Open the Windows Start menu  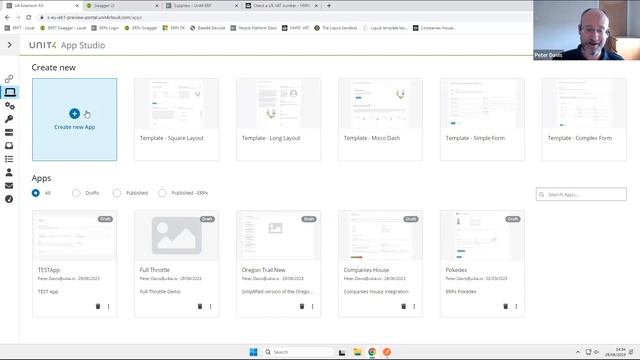tap(253, 352)
